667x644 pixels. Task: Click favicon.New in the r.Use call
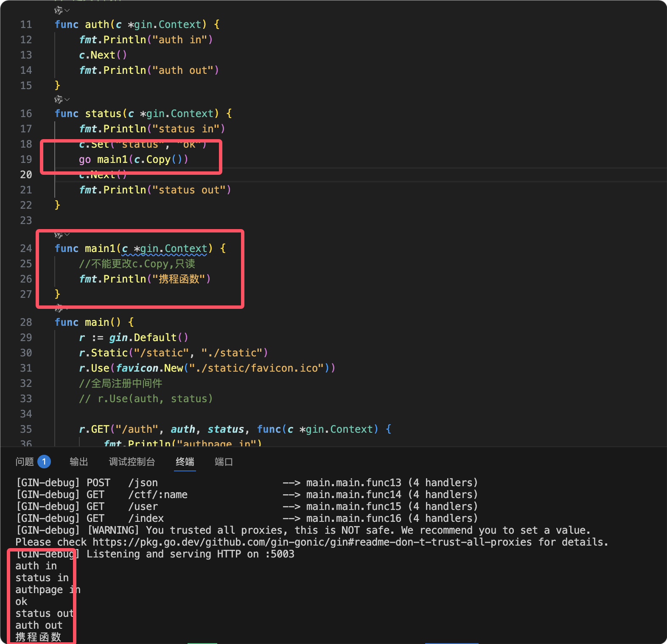coord(149,368)
